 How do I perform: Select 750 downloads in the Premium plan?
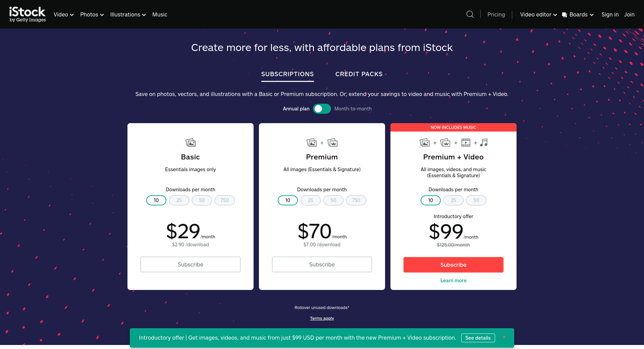[x=356, y=200]
